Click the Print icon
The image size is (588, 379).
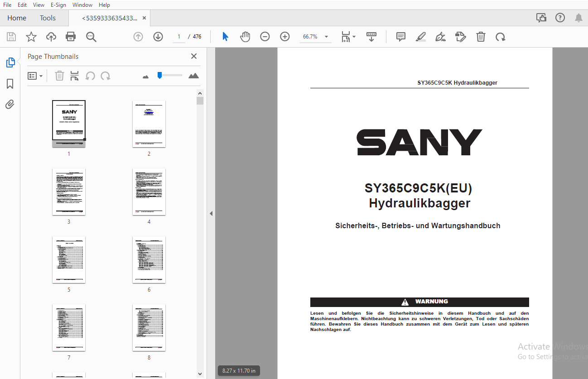coord(71,37)
